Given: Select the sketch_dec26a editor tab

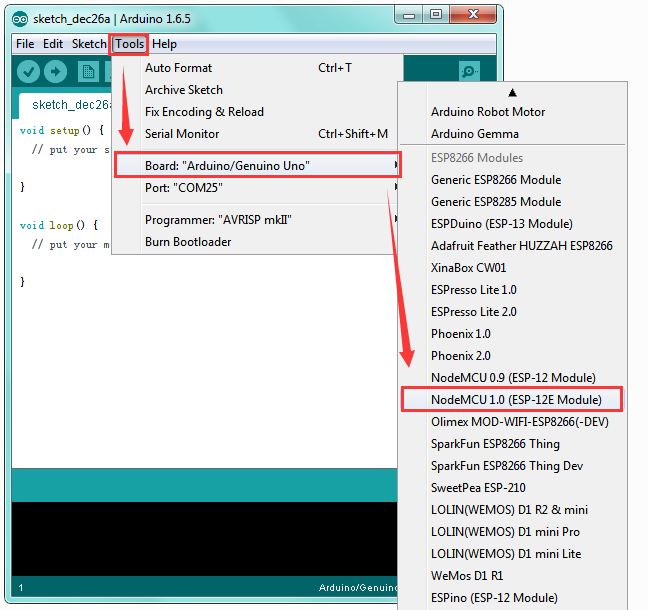Looking at the screenshot, I should pos(66,105).
